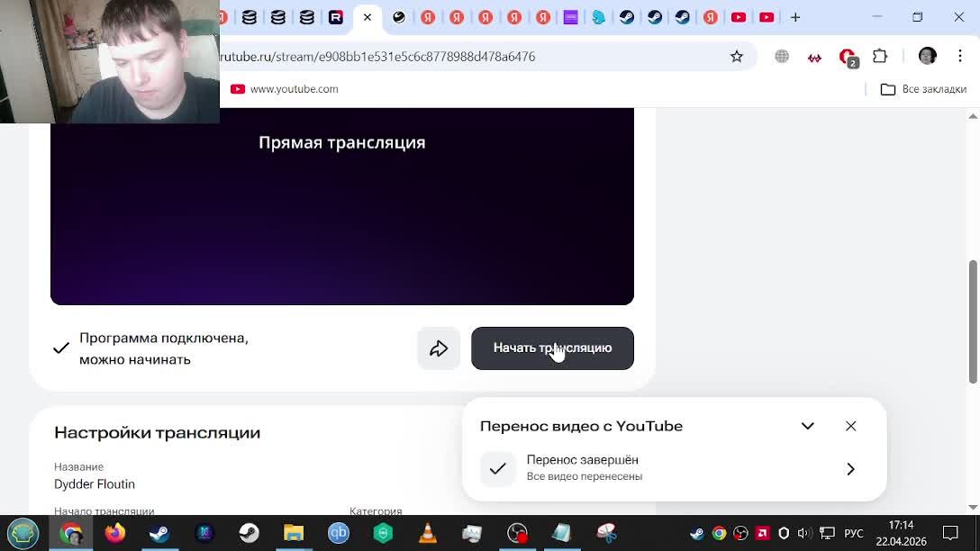Switch to the tab with the R logo
The image size is (980, 551).
[x=336, y=17]
